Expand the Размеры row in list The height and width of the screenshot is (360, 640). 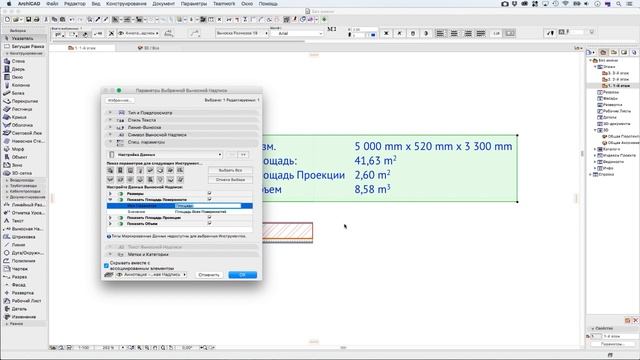pos(110,193)
